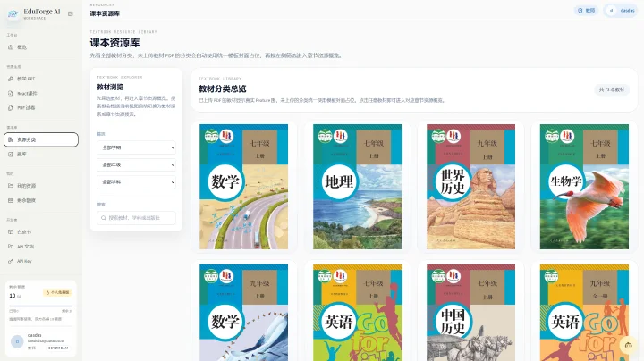Open the 七年级 地理 textbook cover
644x361 pixels.
tap(357, 187)
